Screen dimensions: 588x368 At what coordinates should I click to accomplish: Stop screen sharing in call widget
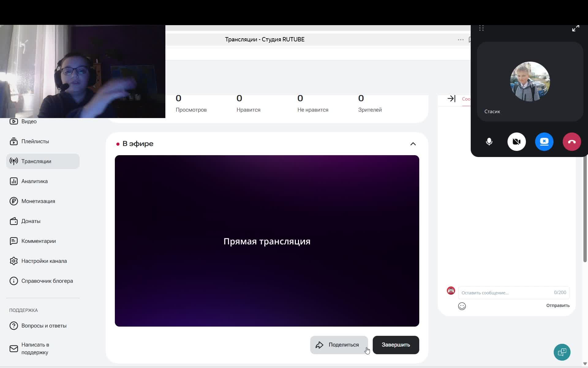pyautogui.click(x=544, y=142)
